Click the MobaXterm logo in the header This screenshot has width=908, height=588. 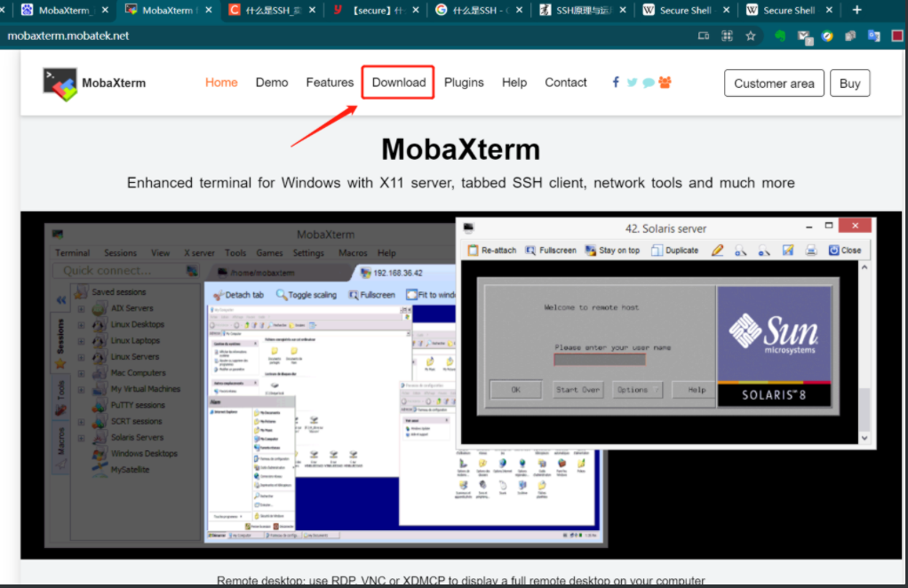point(59,82)
